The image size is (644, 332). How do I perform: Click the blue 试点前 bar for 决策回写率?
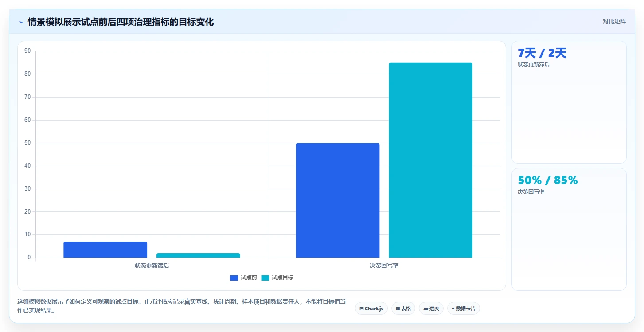(x=338, y=200)
